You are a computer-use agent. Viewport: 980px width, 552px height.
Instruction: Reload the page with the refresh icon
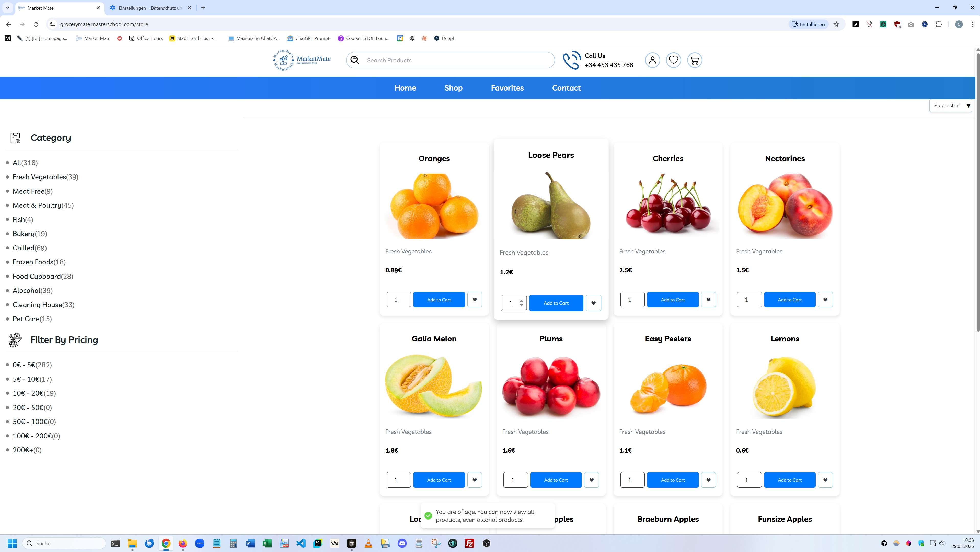[x=36, y=24]
